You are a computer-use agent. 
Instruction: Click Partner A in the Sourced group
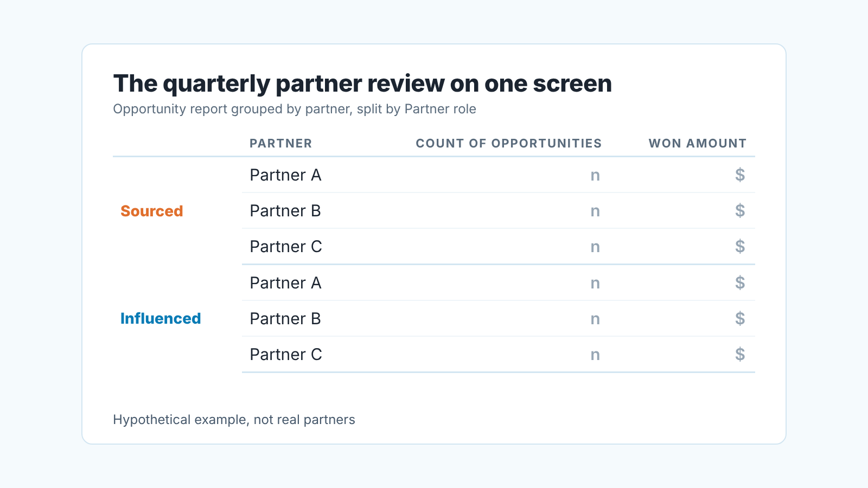[285, 175]
